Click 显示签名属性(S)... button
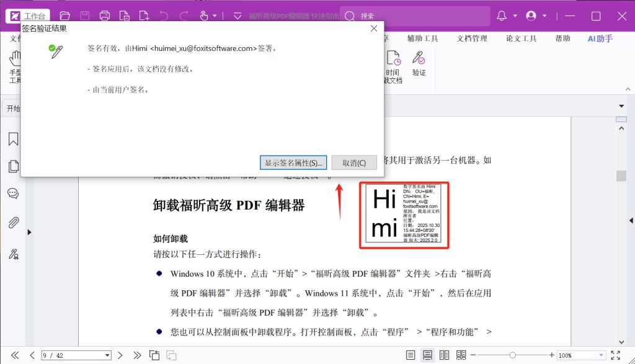 tap(293, 162)
